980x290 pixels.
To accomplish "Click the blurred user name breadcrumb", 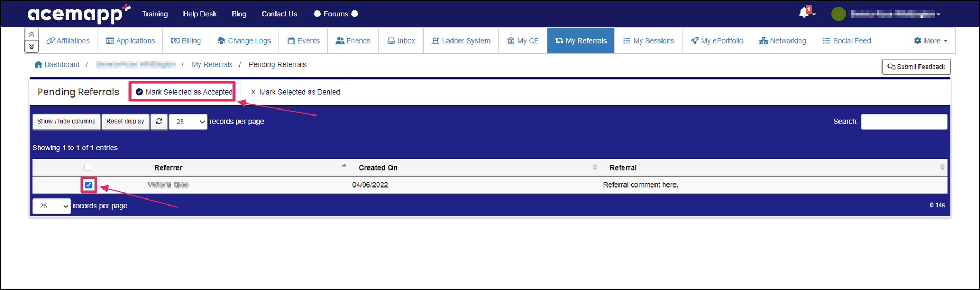I will click(x=136, y=64).
